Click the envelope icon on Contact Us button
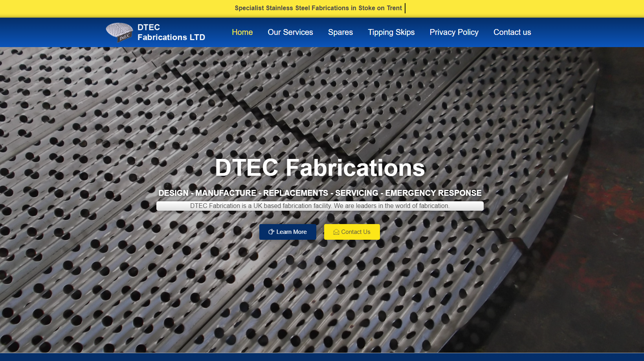This screenshot has width=644, height=361. click(336, 232)
